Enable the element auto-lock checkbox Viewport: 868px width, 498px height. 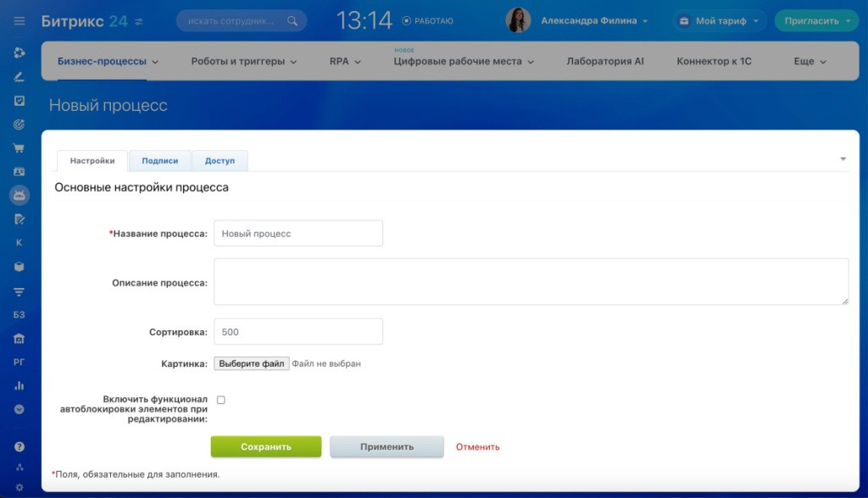pyautogui.click(x=221, y=400)
